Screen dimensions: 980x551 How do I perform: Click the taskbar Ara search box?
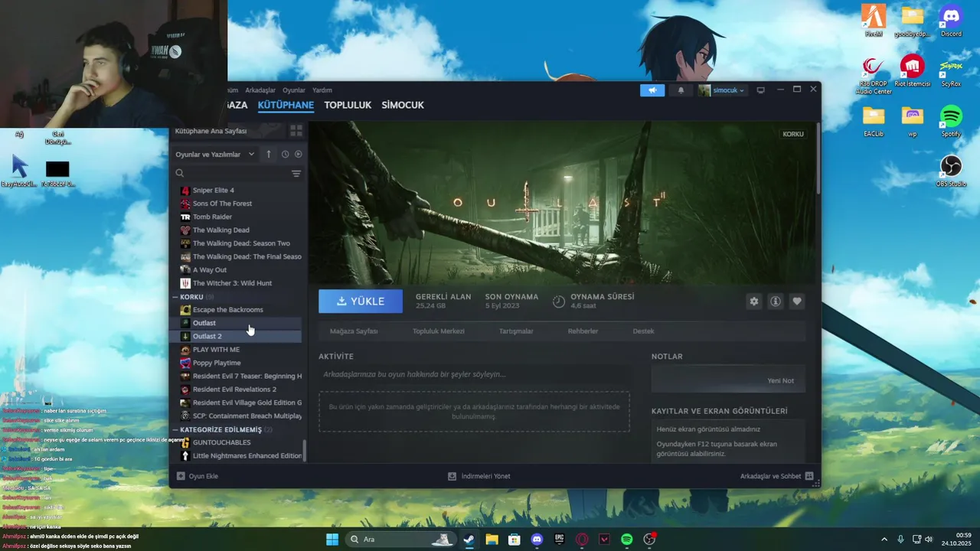(400, 540)
